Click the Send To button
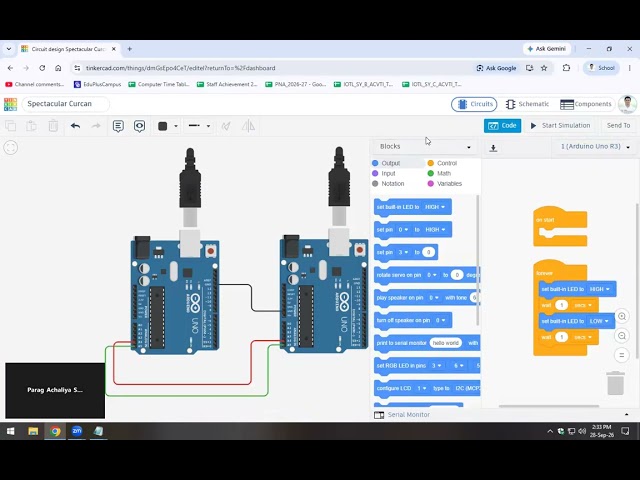 (618, 126)
